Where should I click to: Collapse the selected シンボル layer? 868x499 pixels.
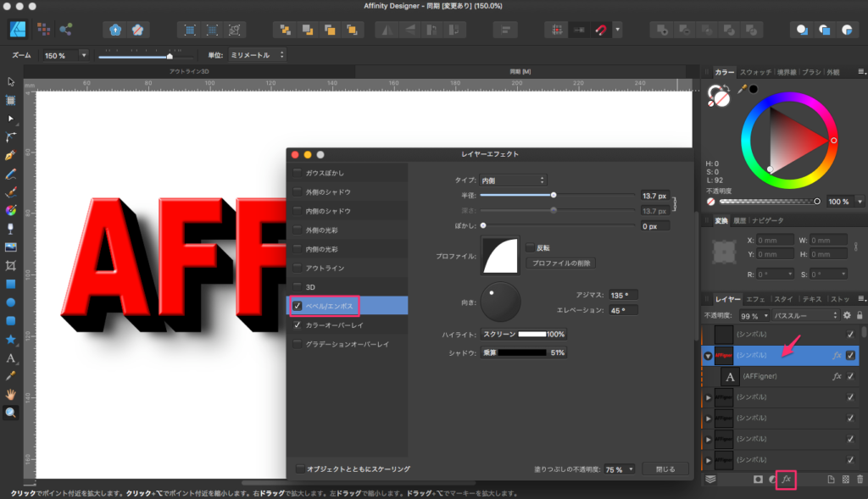(x=708, y=356)
